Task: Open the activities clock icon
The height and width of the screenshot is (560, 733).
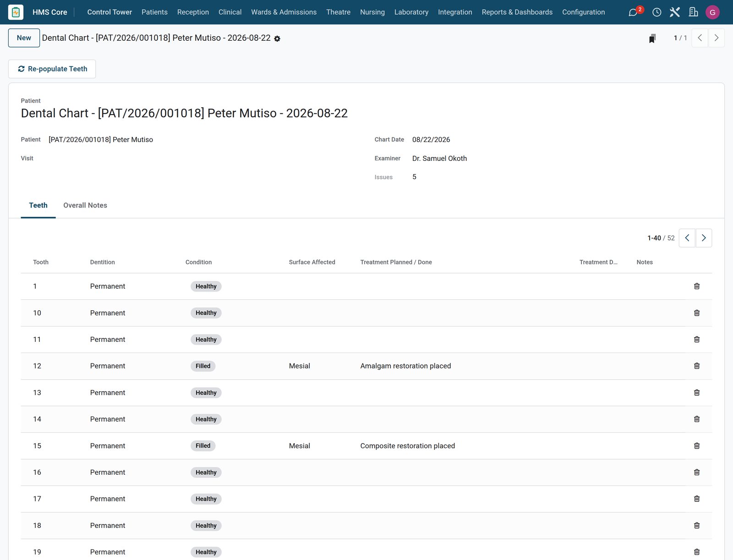Action: coord(656,12)
